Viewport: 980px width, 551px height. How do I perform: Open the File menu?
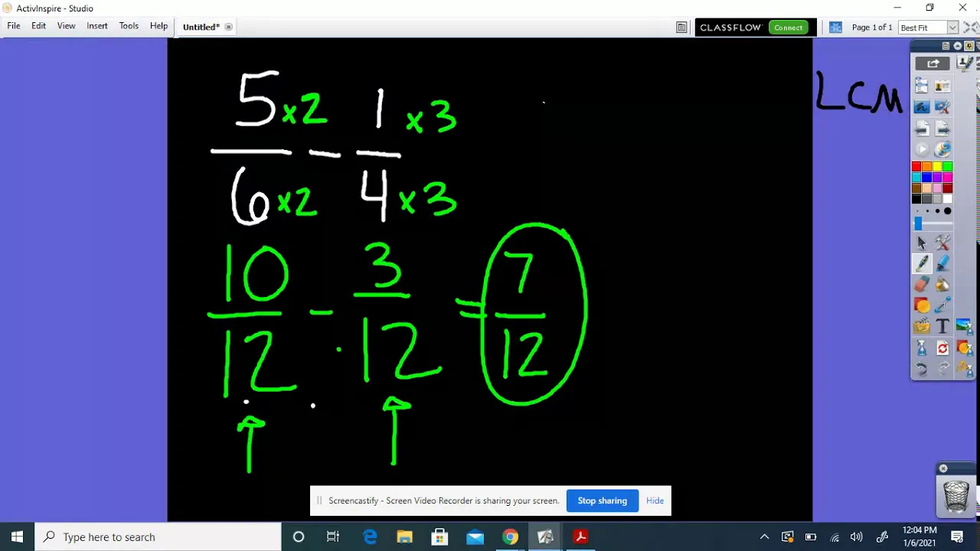14,26
